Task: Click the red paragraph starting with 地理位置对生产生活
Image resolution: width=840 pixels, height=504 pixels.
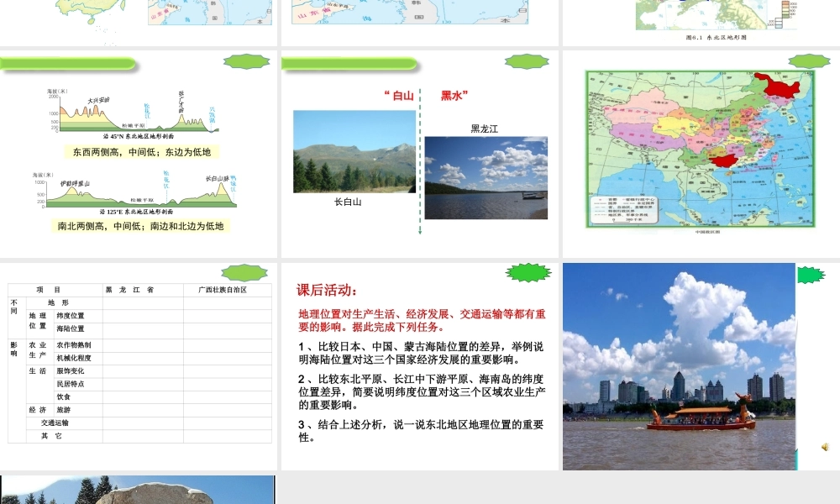Action: pos(422,320)
